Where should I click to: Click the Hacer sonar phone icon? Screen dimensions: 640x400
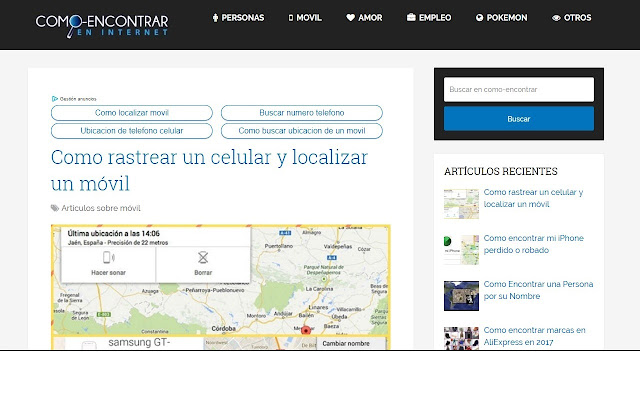[x=108, y=258]
